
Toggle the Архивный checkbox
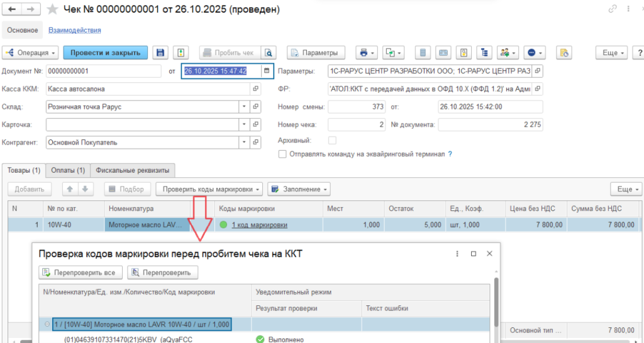point(333,140)
